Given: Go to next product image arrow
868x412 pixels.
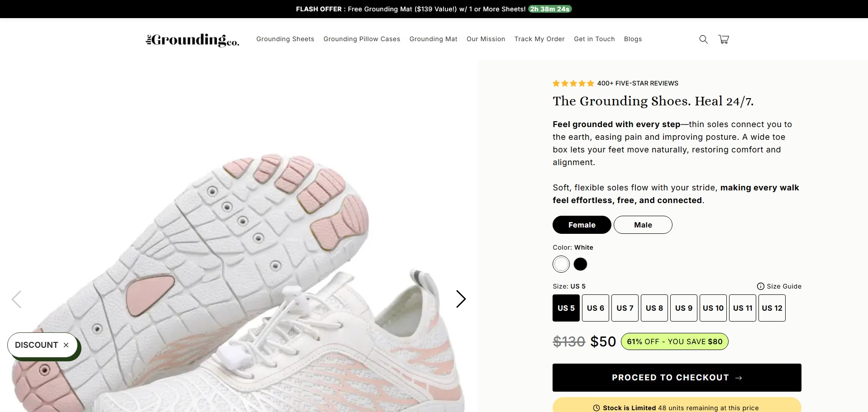Looking at the screenshot, I should tap(461, 299).
